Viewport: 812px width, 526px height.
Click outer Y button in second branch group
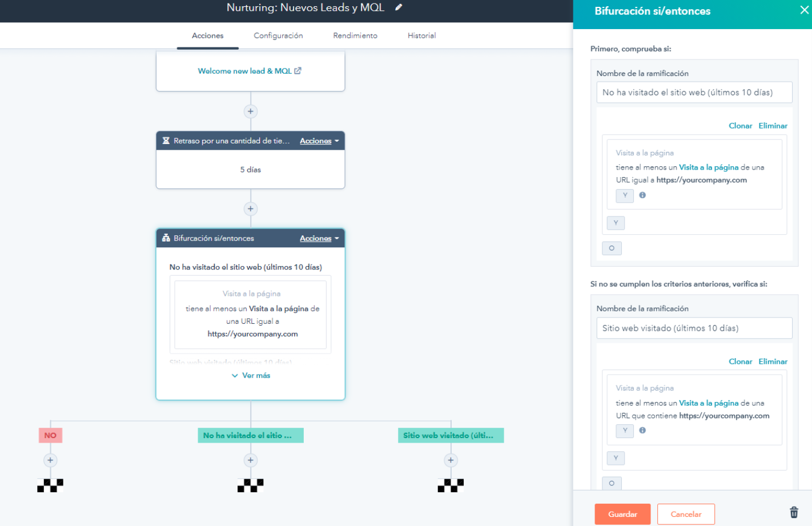pyautogui.click(x=616, y=458)
